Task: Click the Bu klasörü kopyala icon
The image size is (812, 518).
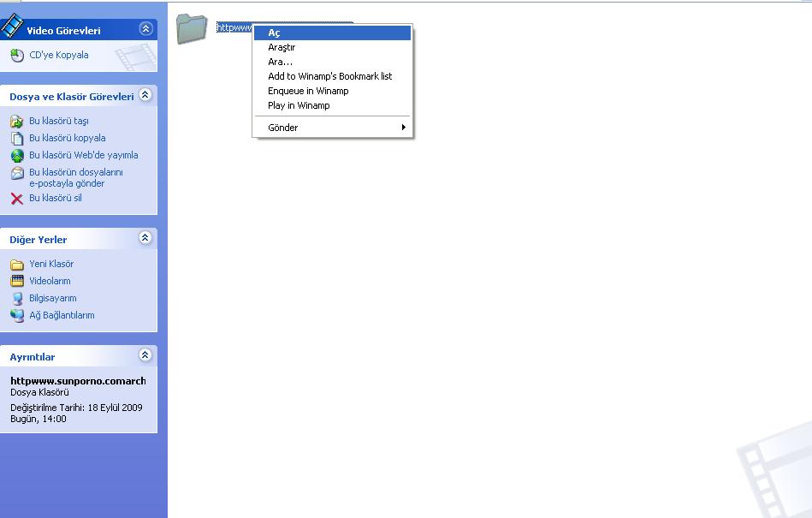Action: tap(17, 138)
